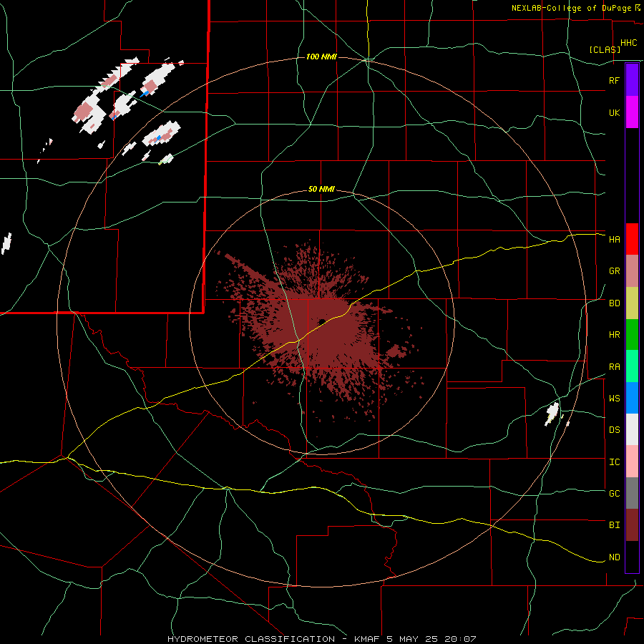Click the HR legend label

click(614, 335)
